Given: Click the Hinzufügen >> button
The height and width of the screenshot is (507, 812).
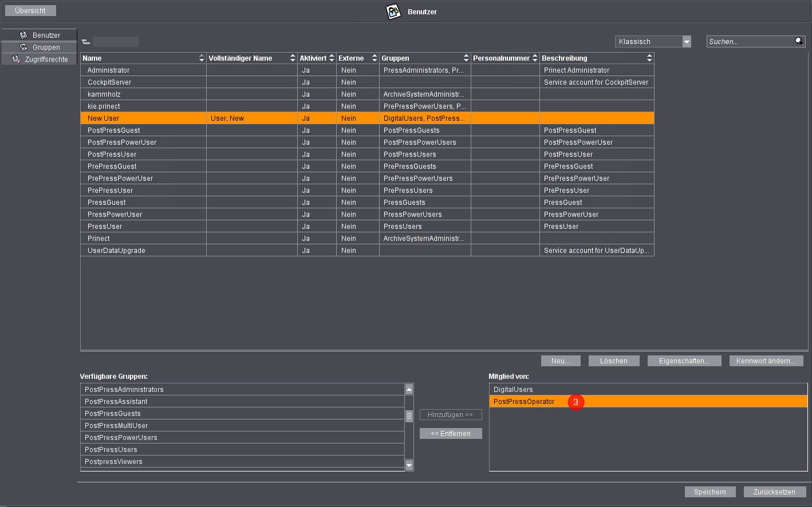Looking at the screenshot, I should pyautogui.click(x=451, y=414).
